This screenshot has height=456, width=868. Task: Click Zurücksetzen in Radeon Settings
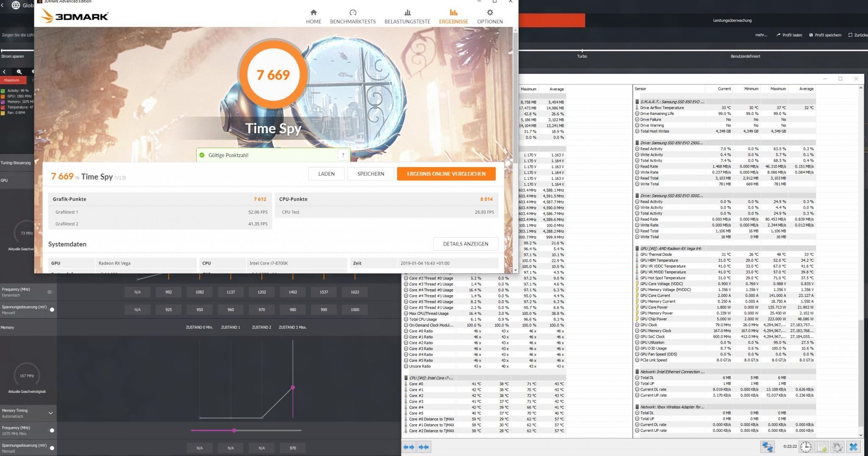tap(858, 35)
